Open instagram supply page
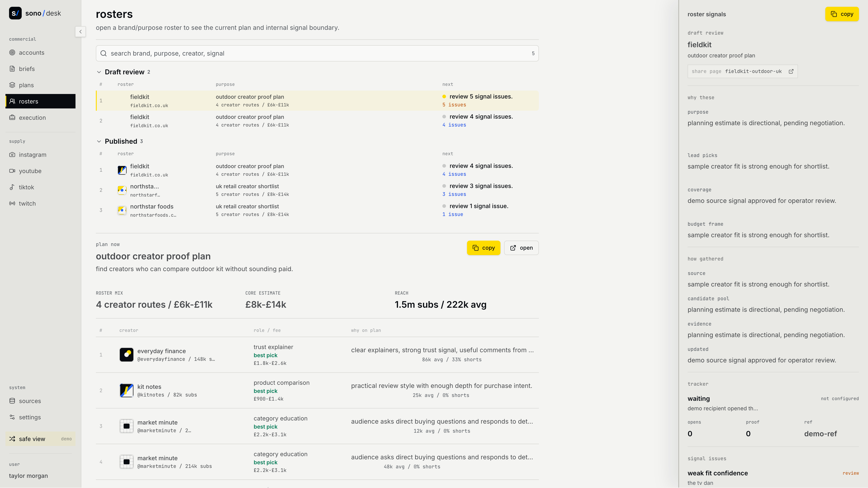Screen dimensions: 868x488 pos(40,155)
